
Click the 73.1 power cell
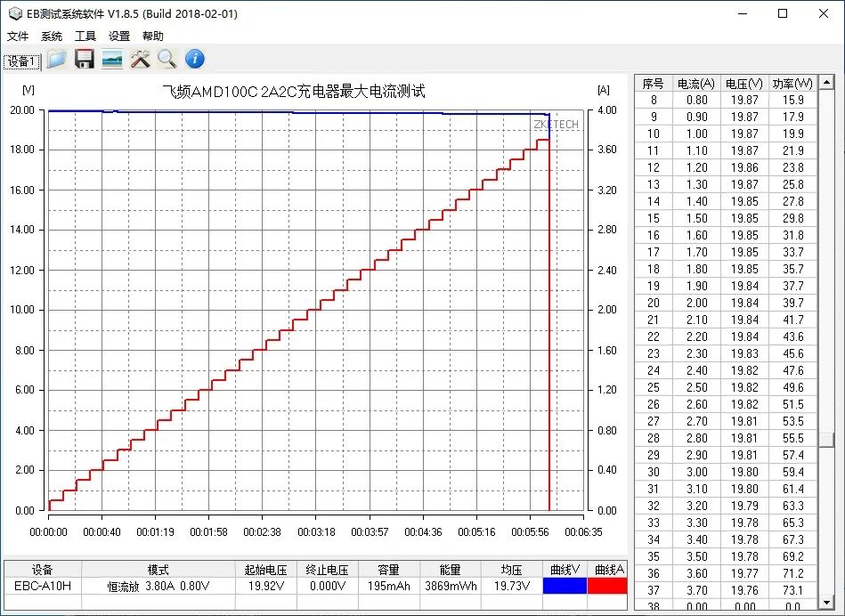click(x=792, y=590)
